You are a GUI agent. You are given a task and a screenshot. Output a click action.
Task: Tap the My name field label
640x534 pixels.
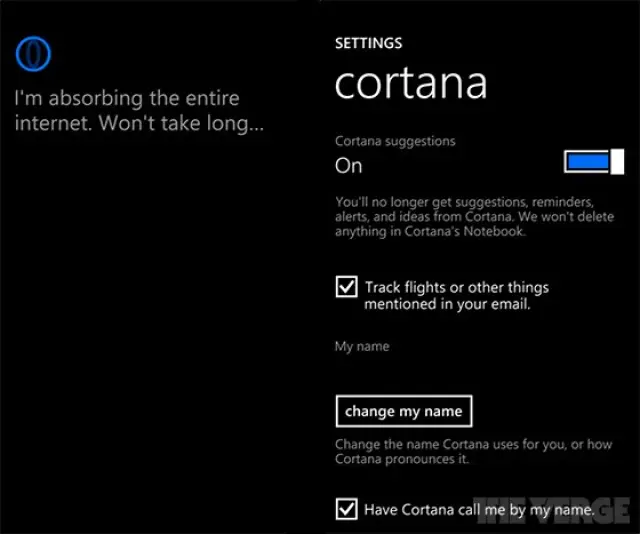pos(362,346)
